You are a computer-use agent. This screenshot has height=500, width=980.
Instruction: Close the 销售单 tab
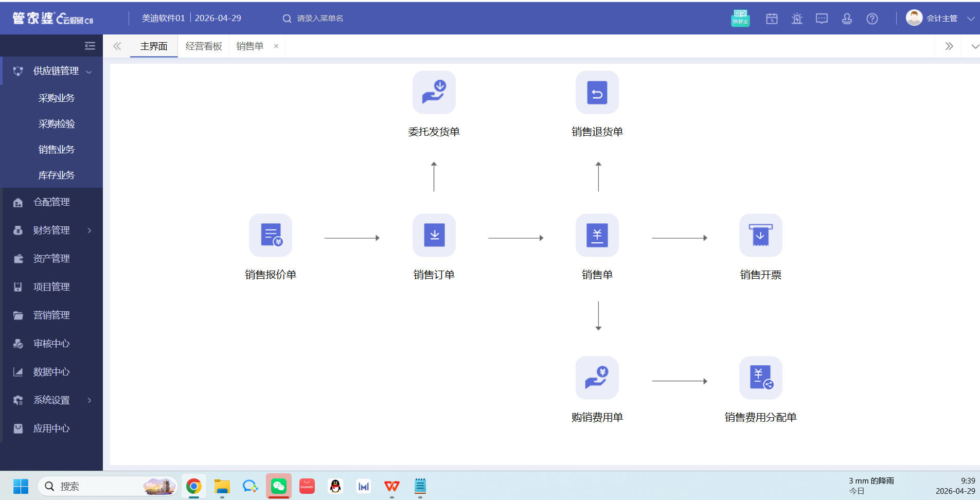point(276,46)
